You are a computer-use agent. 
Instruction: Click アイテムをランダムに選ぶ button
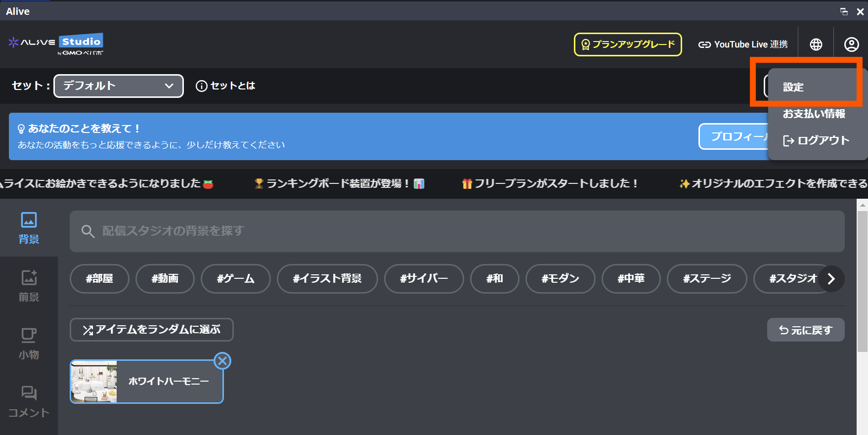pyautogui.click(x=152, y=330)
